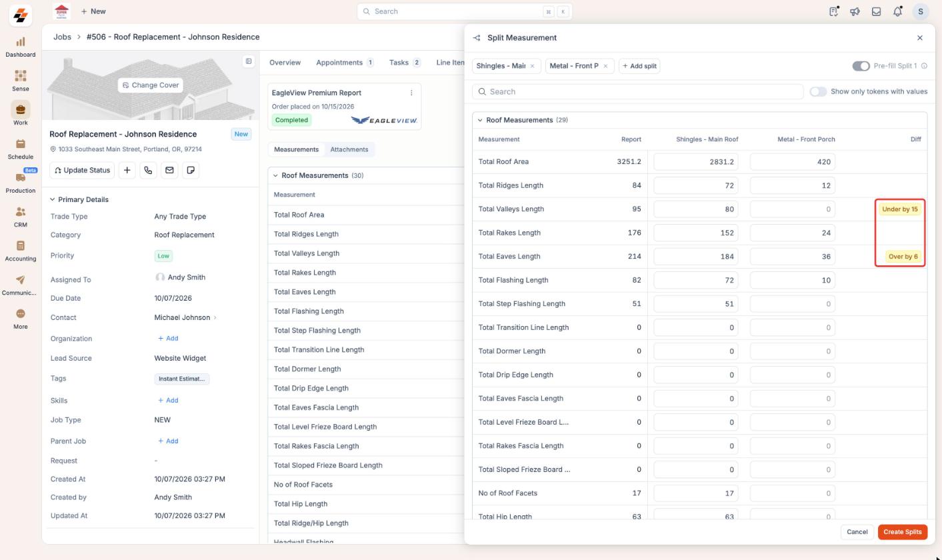Screen dimensions: 942x560
Task: Open the Dashboard sidebar icon
Action: (x=20, y=42)
